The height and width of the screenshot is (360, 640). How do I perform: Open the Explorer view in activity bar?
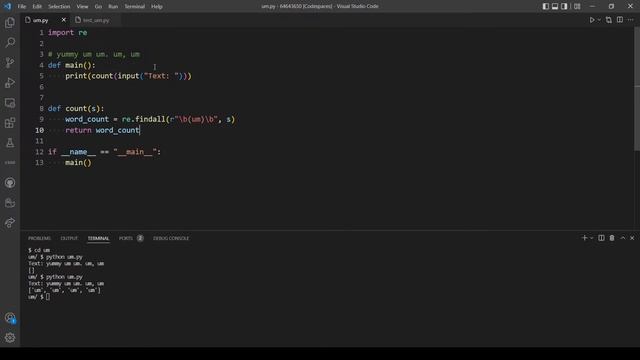tap(10, 22)
